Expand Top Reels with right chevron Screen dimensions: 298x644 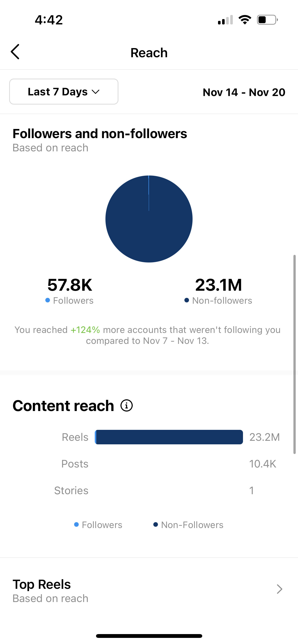click(x=279, y=589)
